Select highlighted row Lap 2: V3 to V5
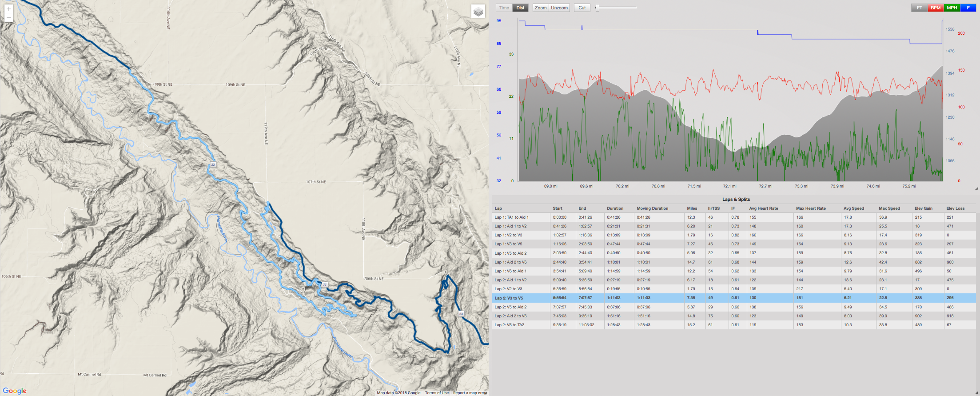The width and height of the screenshot is (980, 396). click(x=734, y=298)
